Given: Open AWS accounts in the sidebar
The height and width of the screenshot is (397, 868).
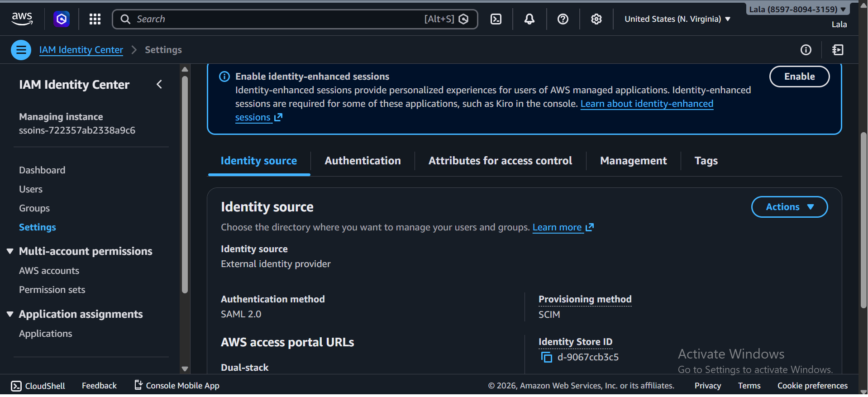Looking at the screenshot, I should 49,271.
